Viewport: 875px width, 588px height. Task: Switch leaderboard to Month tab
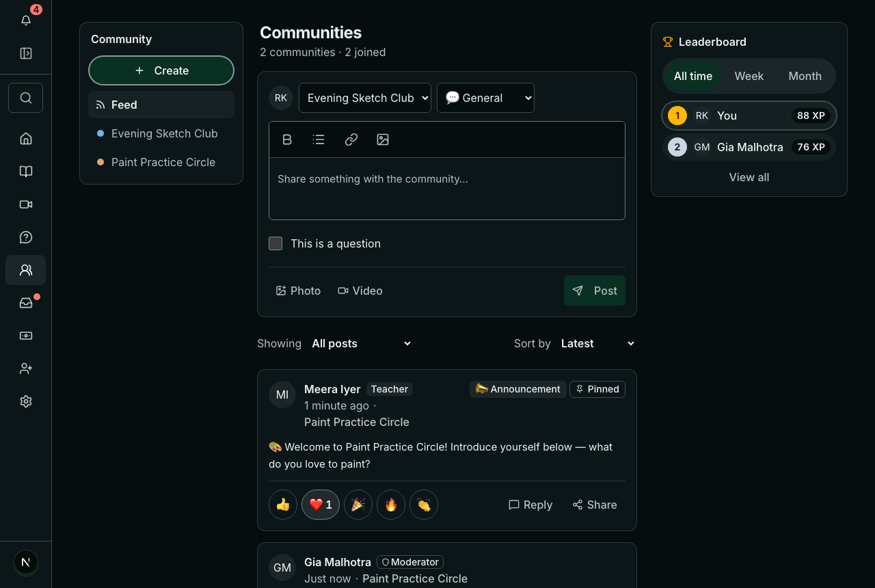pyautogui.click(x=805, y=76)
